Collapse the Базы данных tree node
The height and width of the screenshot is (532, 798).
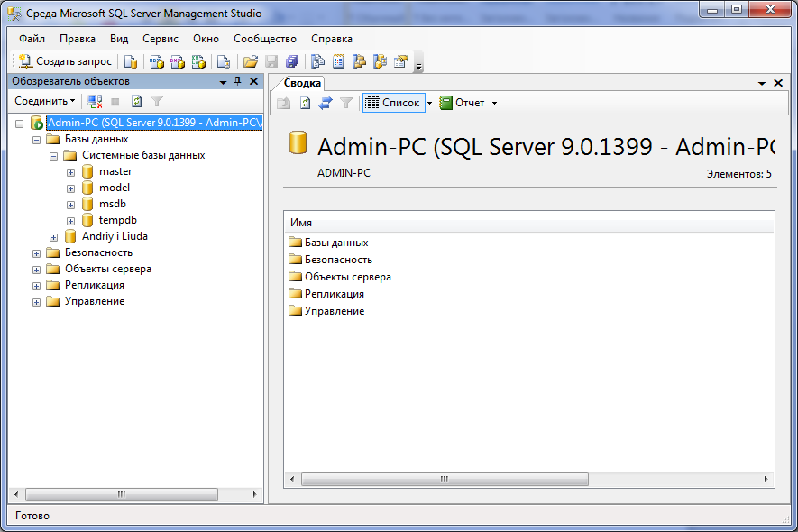tap(36, 140)
